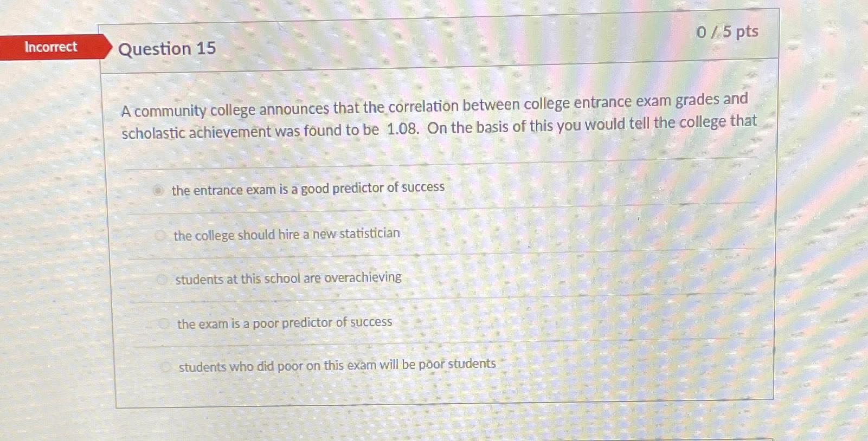This screenshot has width=868, height=441.
Task: Select radio button for 'the entrance exam is a good predictor of success'
Action: (158, 189)
